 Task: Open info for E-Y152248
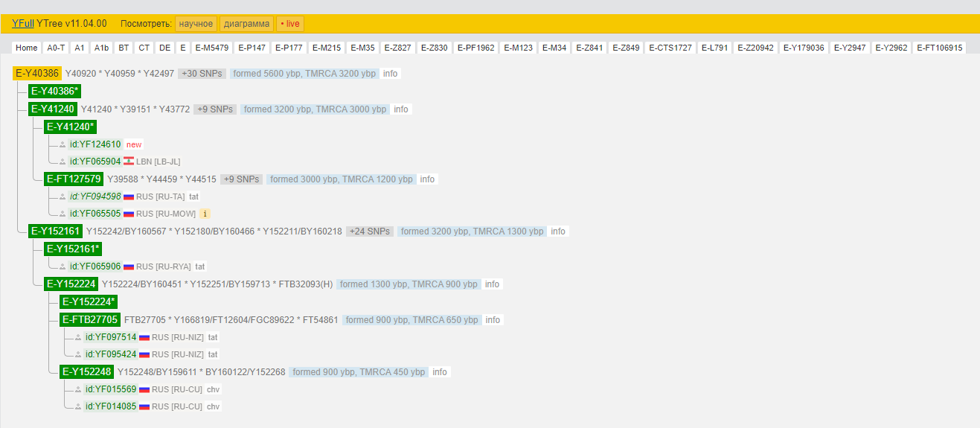tap(440, 372)
